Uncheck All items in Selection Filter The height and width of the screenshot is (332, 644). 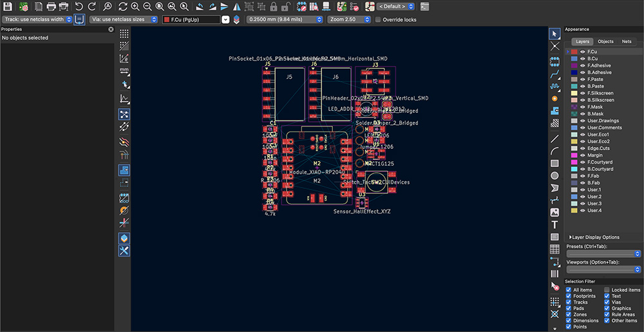click(x=569, y=290)
